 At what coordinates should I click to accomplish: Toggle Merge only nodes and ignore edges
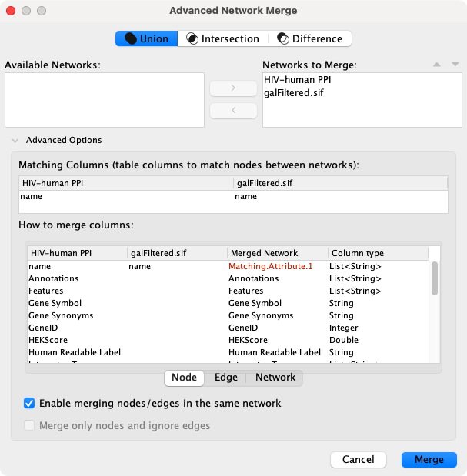pos(30,425)
